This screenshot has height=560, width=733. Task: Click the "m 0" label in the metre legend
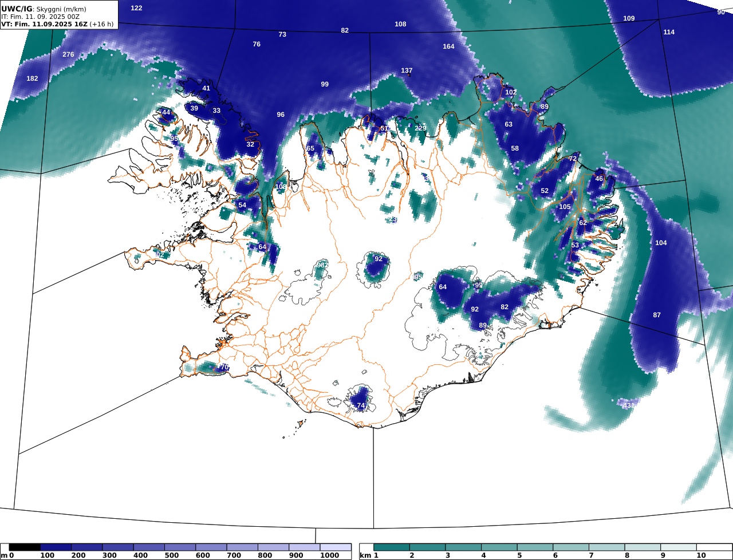pos(7,555)
